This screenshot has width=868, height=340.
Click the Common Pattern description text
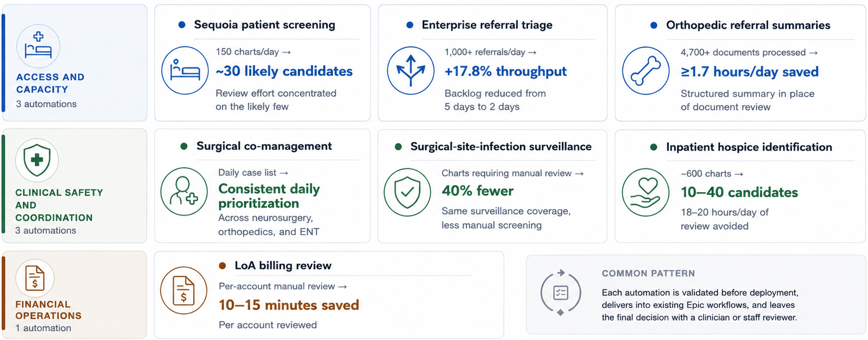tap(700, 305)
